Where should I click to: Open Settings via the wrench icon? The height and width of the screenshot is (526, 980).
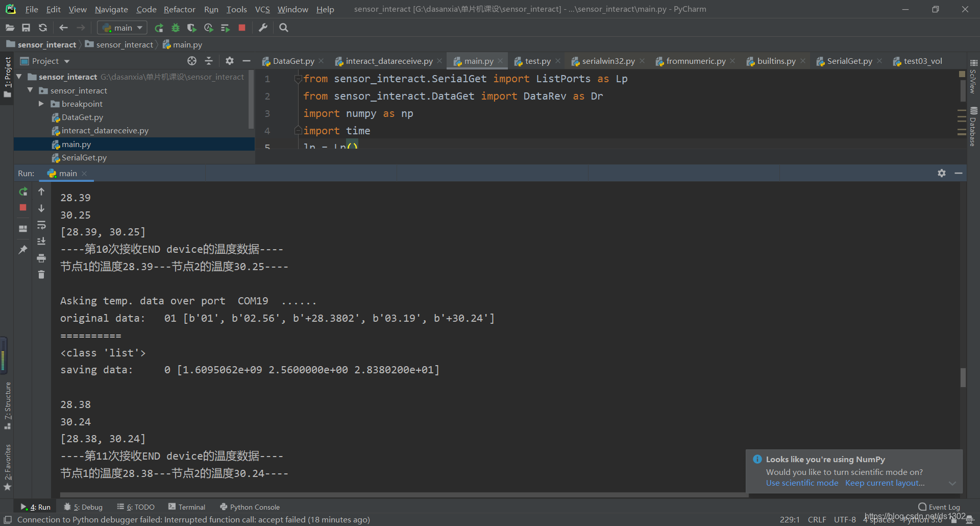[x=263, y=28]
